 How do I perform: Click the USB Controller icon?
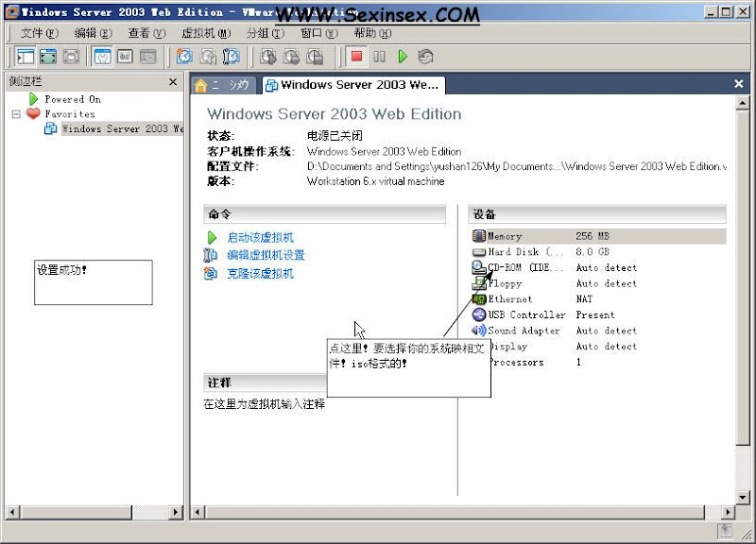point(479,314)
